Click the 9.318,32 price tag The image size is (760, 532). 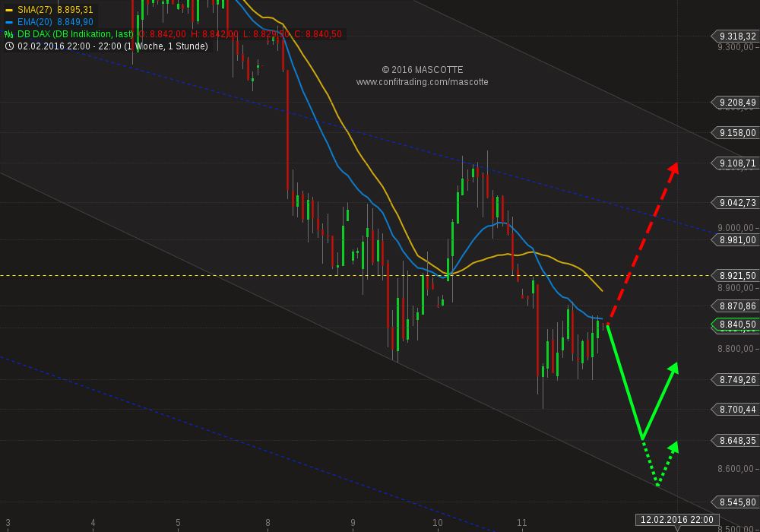coord(735,36)
